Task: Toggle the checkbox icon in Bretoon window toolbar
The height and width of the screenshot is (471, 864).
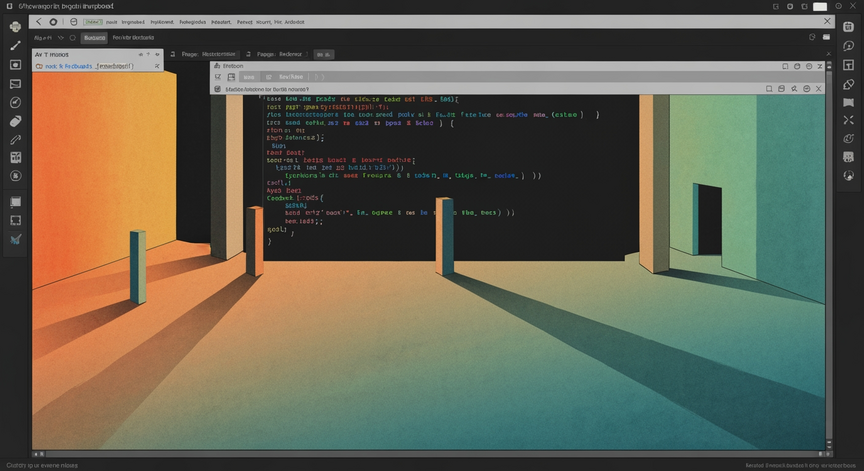Action: (218, 77)
